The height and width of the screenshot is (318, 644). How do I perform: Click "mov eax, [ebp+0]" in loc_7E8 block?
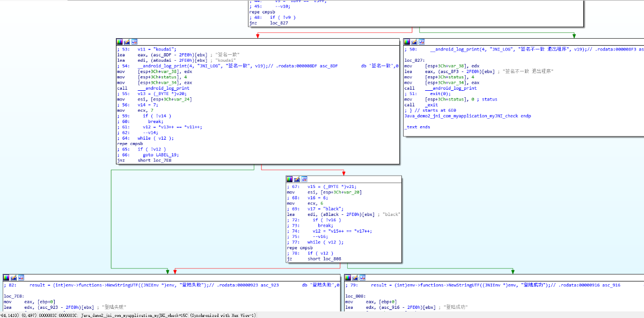coord(30,302)
